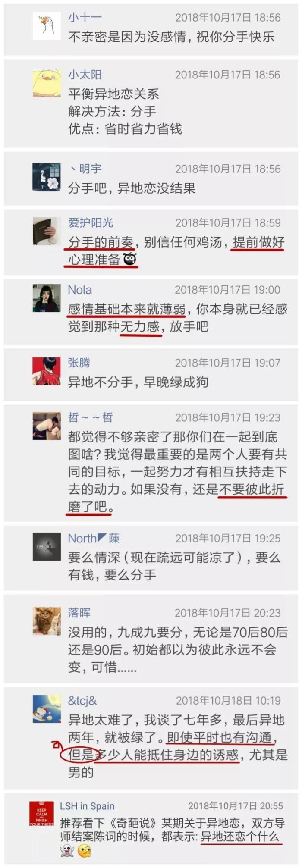Viewport: 302px width, 868px height.
Task: Tap 爱护阳光's avatar picture
Action: [47, 231]
